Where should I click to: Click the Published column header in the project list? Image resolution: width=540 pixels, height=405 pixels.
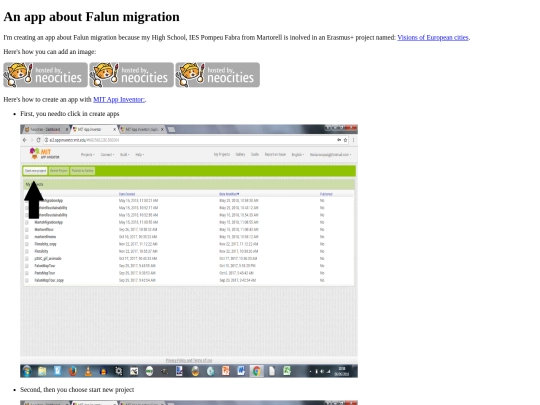[326, 194]
